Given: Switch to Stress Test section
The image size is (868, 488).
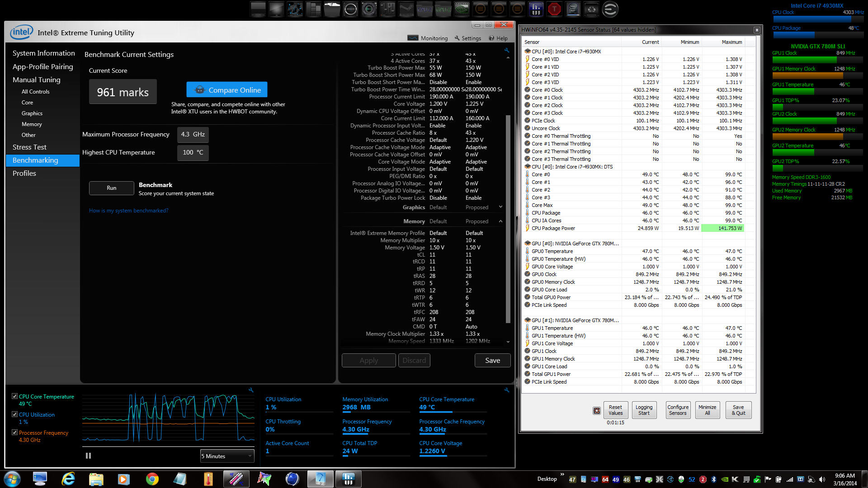Looking at the screenshot, I should (x=29, y=147).
